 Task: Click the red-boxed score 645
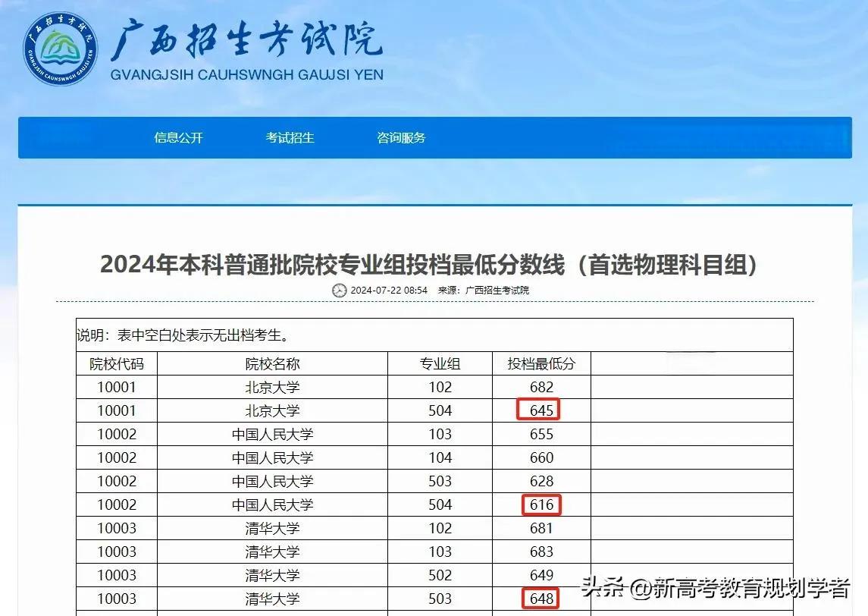click(x=540, y=410)
